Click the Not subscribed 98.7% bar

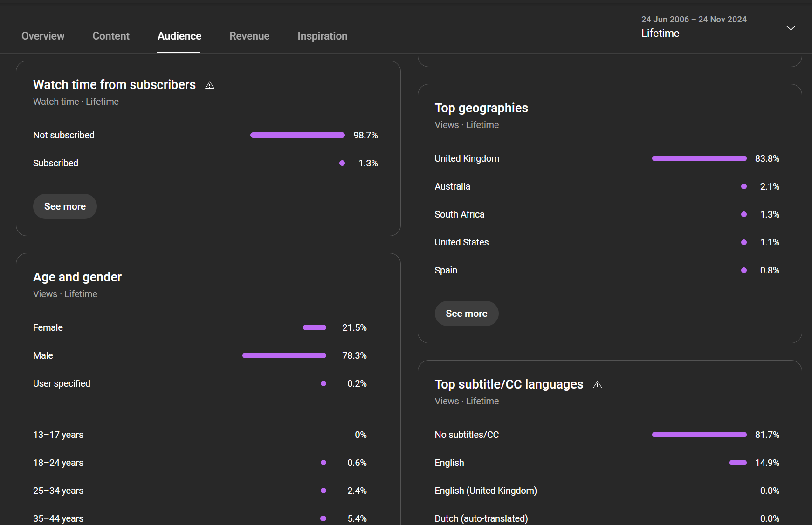297,135
